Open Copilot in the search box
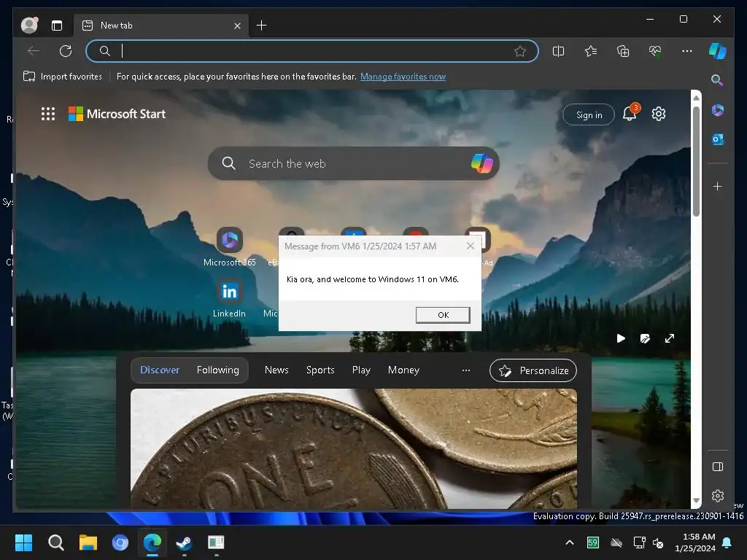Screen dimensions: 747x560 pos(481,163)
